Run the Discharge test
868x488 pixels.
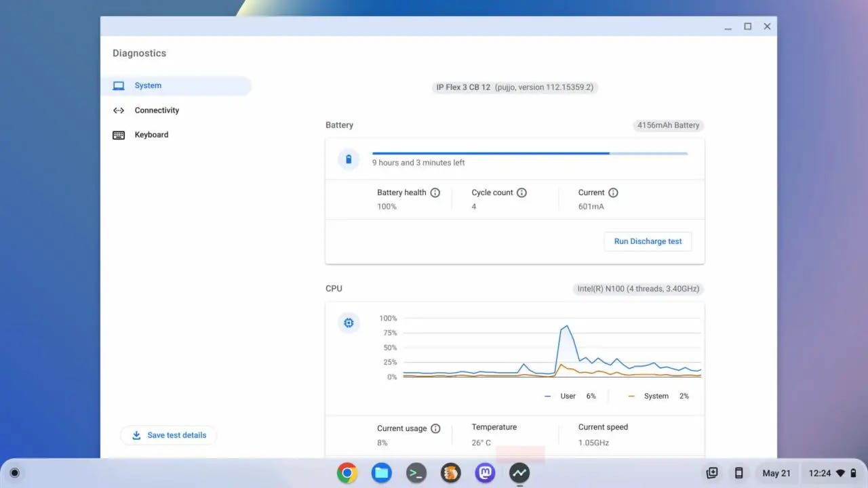coord(648,241)
